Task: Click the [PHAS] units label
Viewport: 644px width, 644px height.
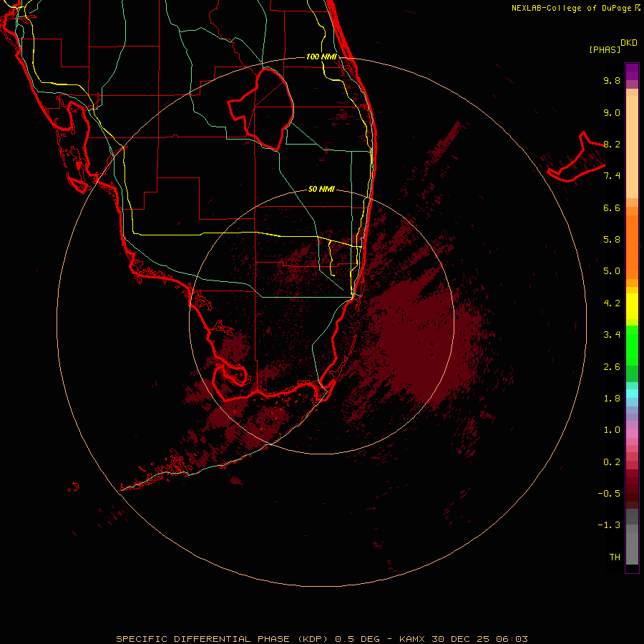Action: click(605, 50)
